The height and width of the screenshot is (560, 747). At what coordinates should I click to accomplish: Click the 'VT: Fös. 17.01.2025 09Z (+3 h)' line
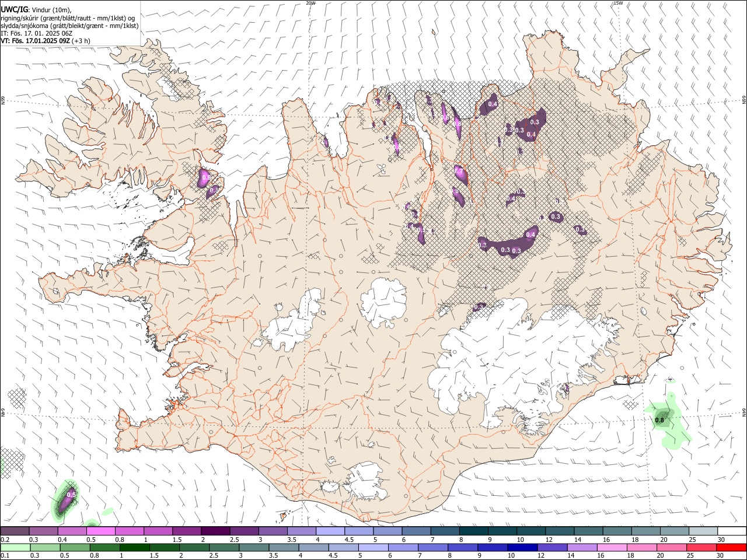[x=46, y=41]
